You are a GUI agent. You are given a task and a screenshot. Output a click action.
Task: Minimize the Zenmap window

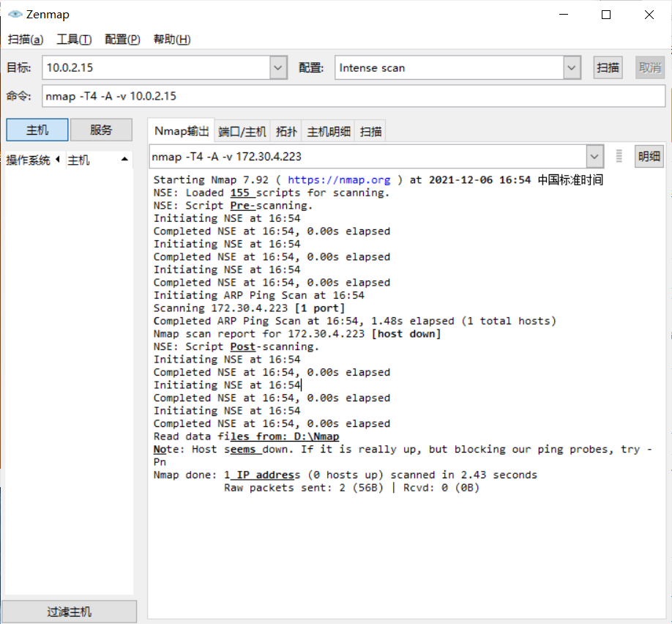[564, 15]
